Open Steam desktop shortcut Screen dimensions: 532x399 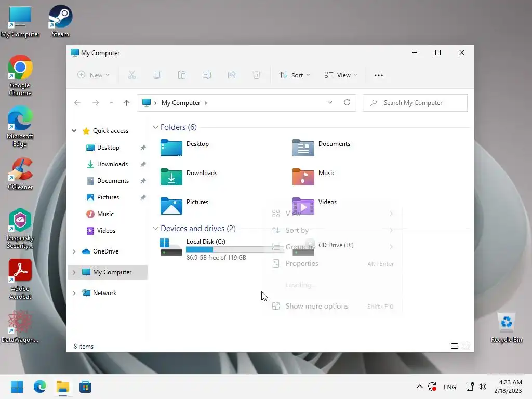point(60,21)
